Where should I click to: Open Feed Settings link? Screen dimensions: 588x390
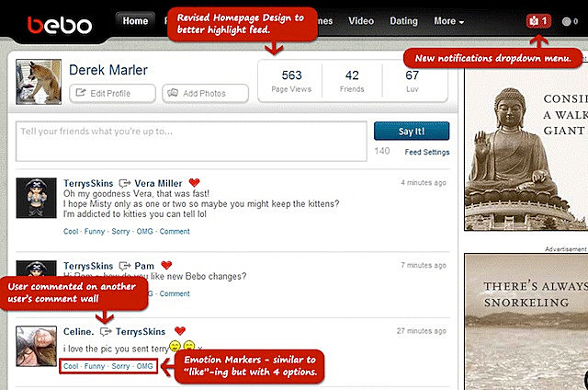click(x=426, y=152)
